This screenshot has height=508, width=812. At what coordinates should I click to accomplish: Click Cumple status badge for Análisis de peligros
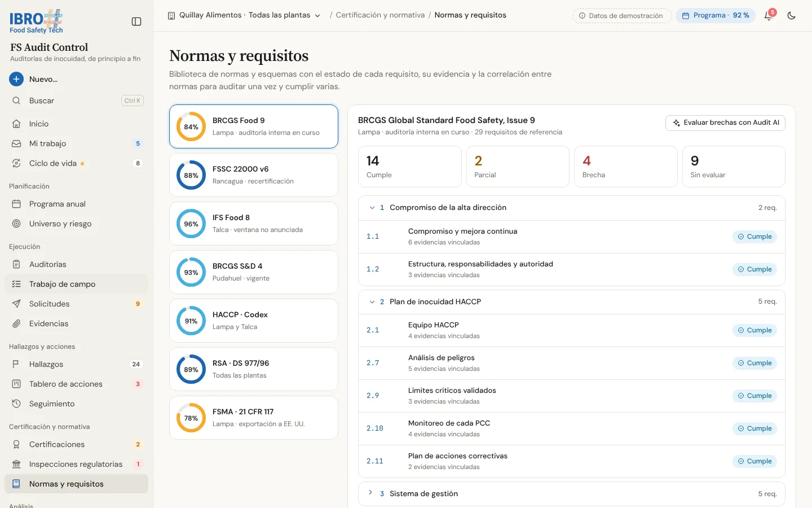[x=754, y=363]
